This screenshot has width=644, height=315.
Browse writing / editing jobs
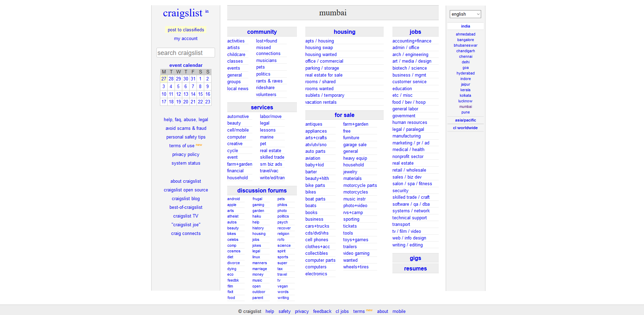point(407,245)
